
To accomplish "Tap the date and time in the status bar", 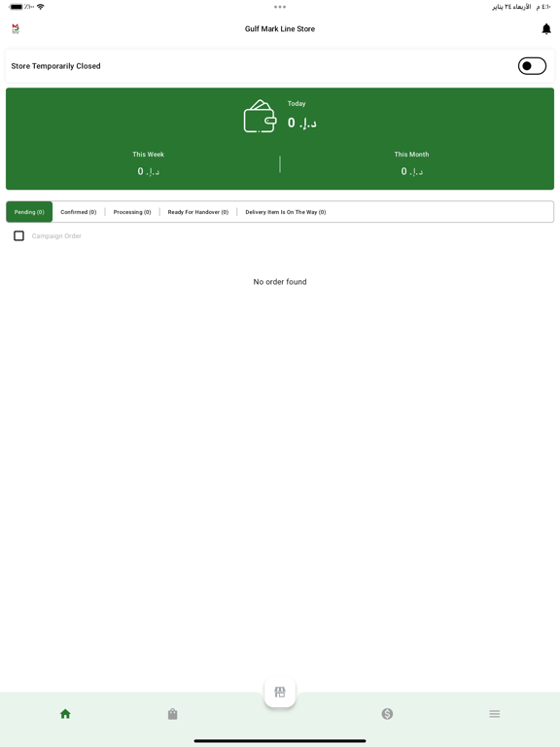I will (521, 7).
